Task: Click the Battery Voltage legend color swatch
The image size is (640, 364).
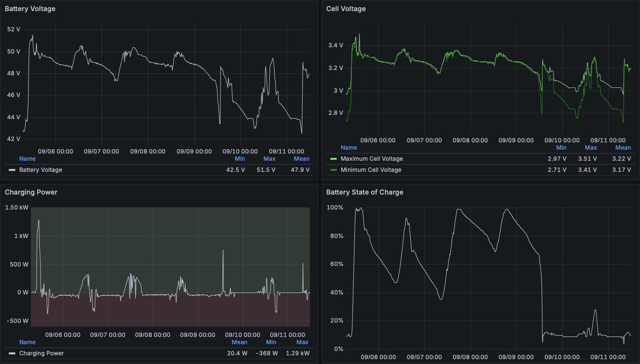Action: 12,170
